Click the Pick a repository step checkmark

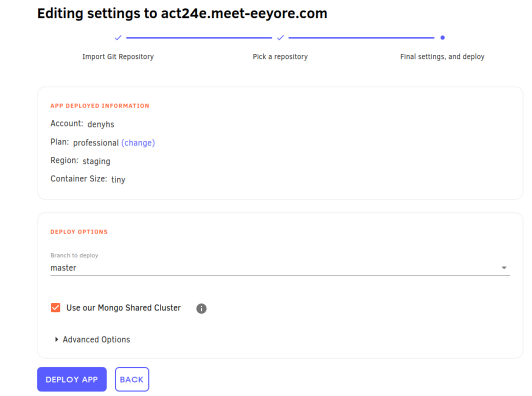[280, 38]
